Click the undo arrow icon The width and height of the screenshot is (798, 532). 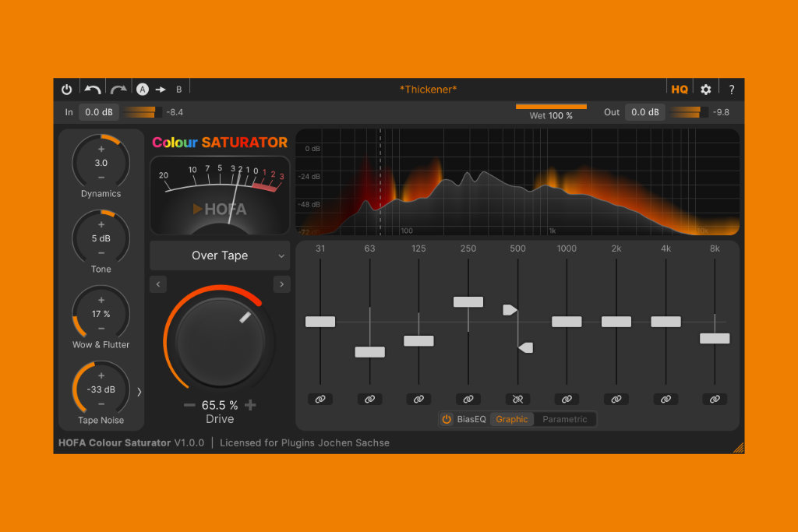pyautogui.click(x=93, y=90)
